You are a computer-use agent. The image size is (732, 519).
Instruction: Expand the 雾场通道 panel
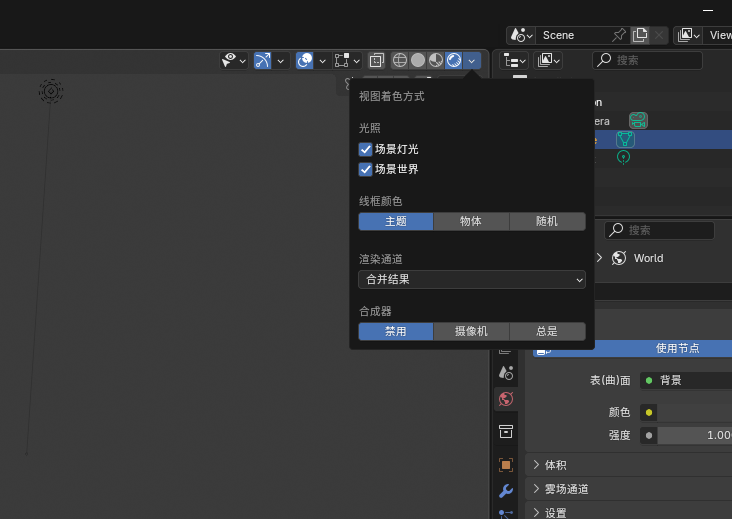pyautogui.click(x=565, y=489)
